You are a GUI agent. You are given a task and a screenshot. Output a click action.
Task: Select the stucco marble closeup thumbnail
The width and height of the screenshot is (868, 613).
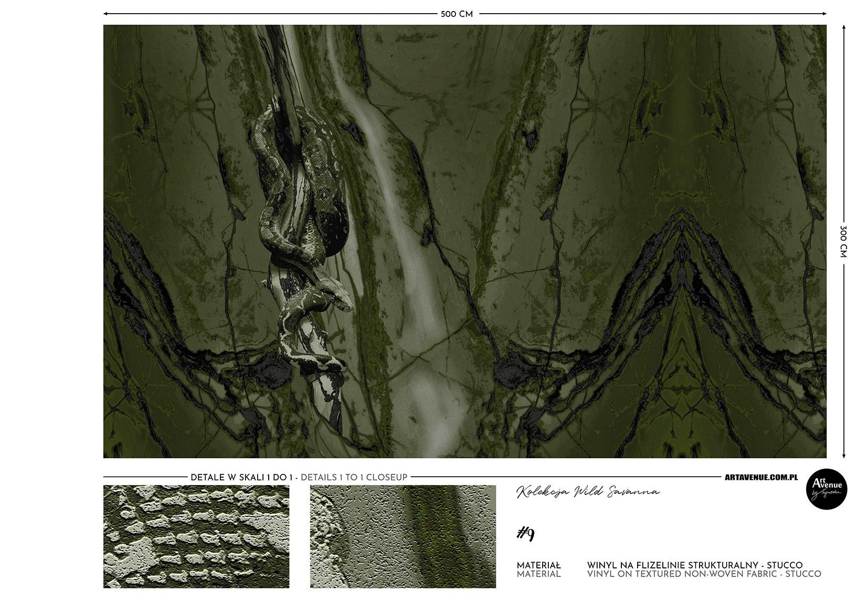point(403,536)
